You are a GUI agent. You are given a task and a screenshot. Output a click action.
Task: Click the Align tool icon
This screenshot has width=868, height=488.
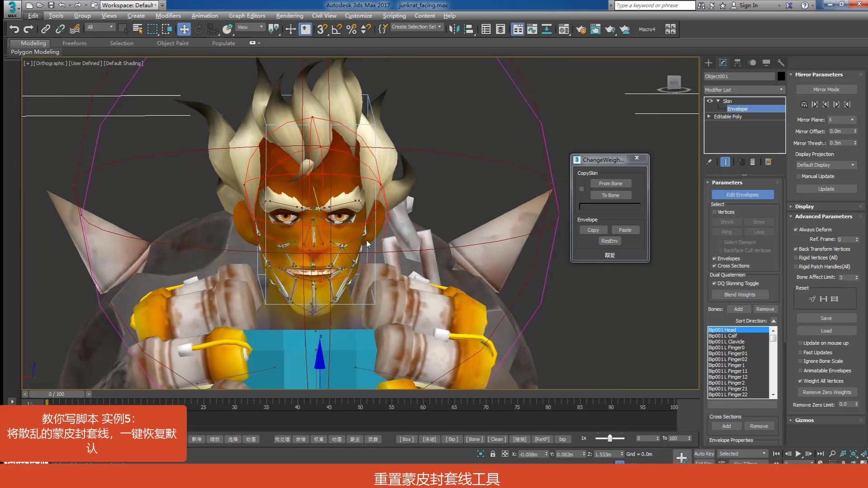(469, 29)
